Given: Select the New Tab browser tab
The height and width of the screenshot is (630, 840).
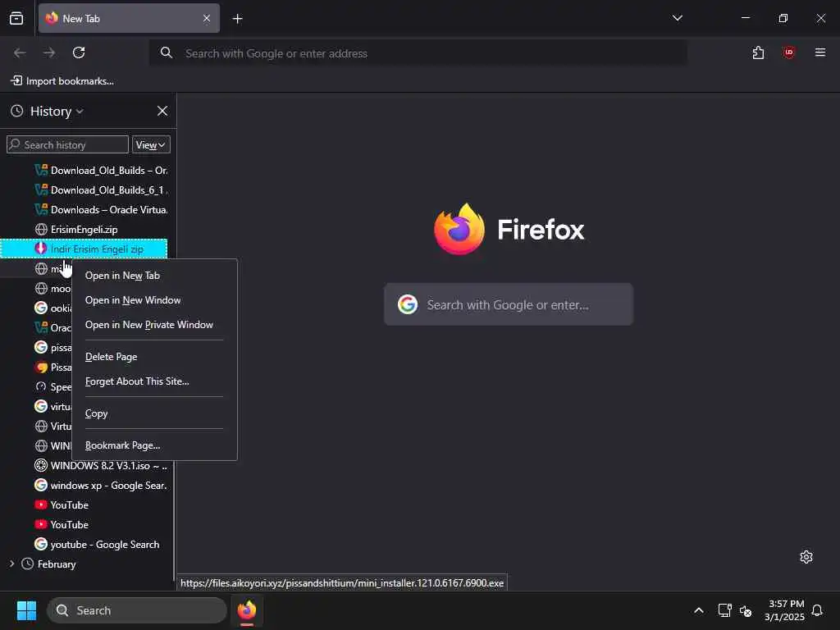Looking at the screenshot, I should point(129,18).
